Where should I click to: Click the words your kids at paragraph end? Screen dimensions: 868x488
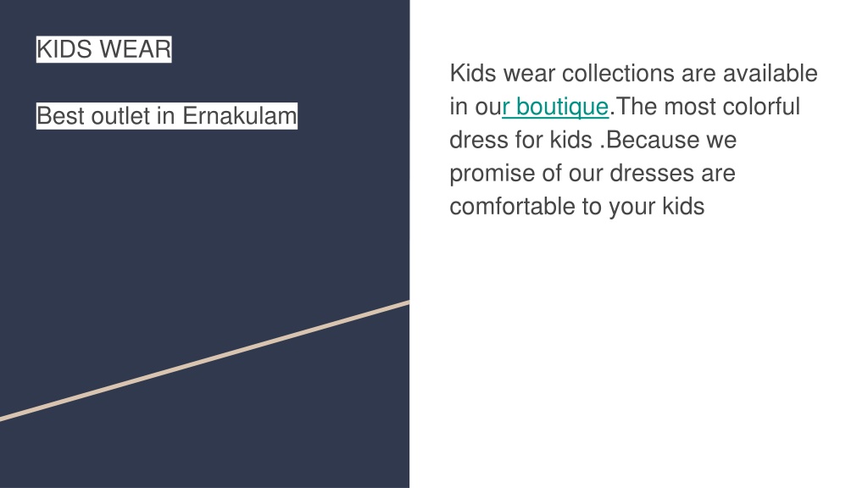(657, 208)
